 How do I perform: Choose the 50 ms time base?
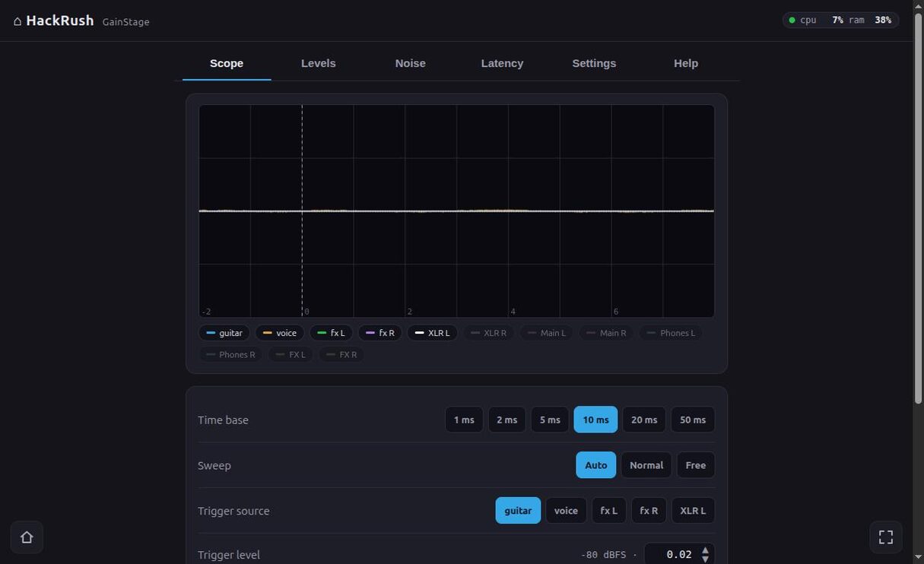click(x=693, y=420)
